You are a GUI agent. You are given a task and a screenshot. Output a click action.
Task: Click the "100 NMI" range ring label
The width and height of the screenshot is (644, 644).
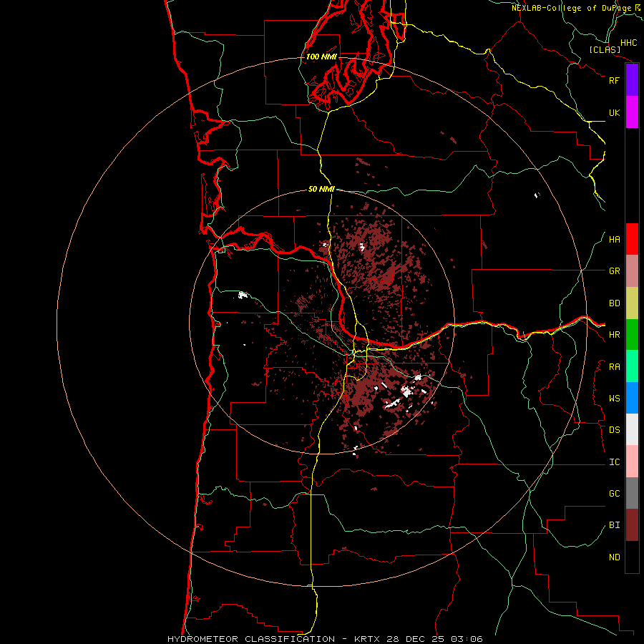pos(321,57)
